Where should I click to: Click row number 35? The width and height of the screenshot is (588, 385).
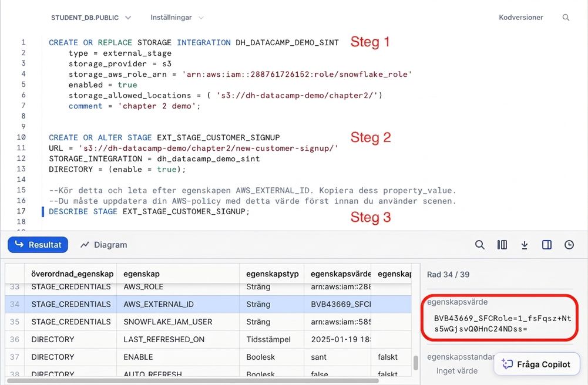(x=15, y=322)
